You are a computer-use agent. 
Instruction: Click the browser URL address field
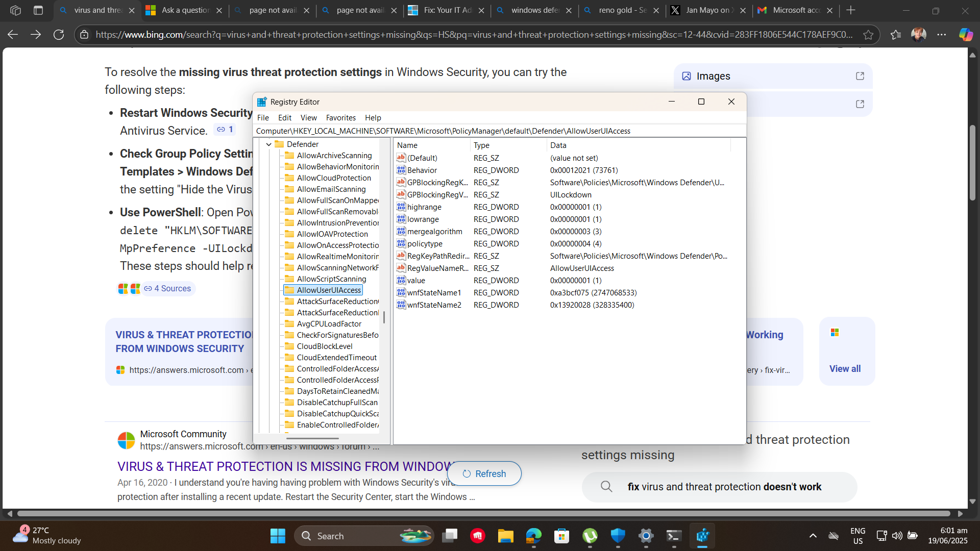pos(474,35)
